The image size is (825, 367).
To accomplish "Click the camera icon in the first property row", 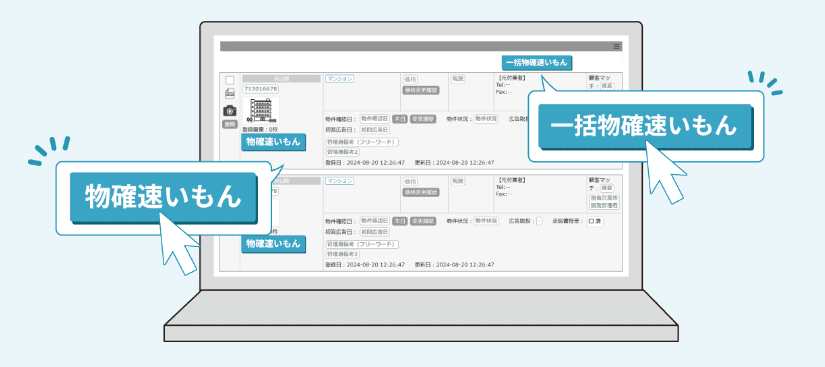I will [x=229, y=110].
